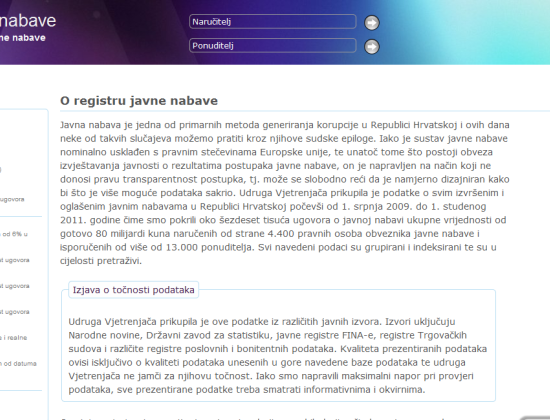This screenshot has width=550, height=420.
Task: Open the middle of three 'st ugovora' sidebar links
Action: tap(15, 286)
